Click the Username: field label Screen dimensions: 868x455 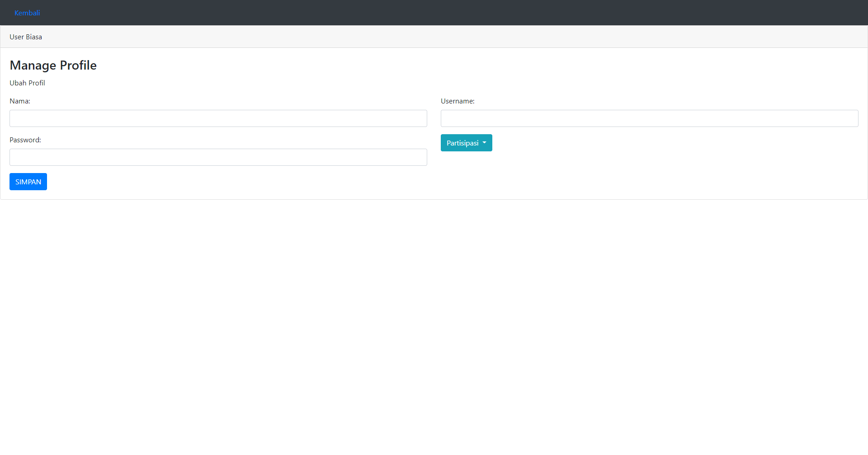click(x=458, y=101)
